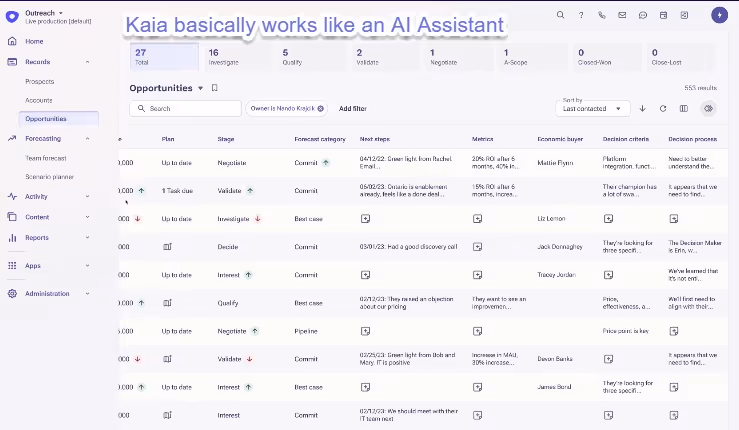Open the help question mark icon
This screenshot has width=739, height=430.
581,15
